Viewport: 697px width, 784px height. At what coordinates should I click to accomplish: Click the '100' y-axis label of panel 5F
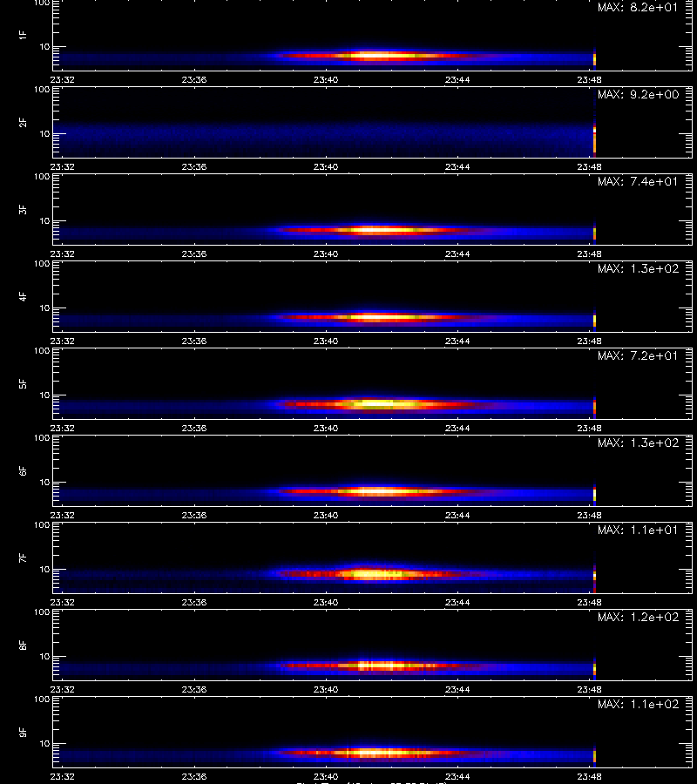[x=42, y=351]
